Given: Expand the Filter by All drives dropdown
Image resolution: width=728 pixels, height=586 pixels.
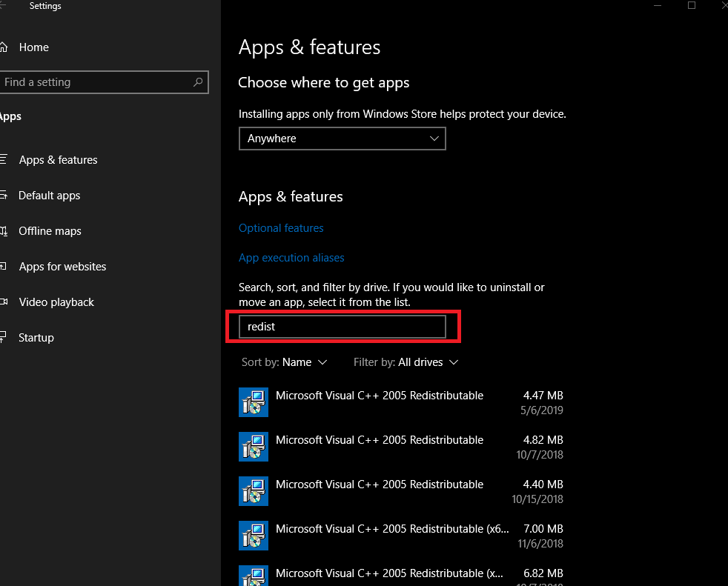Looking at the screenshot, I should click(x=406, y=362).
